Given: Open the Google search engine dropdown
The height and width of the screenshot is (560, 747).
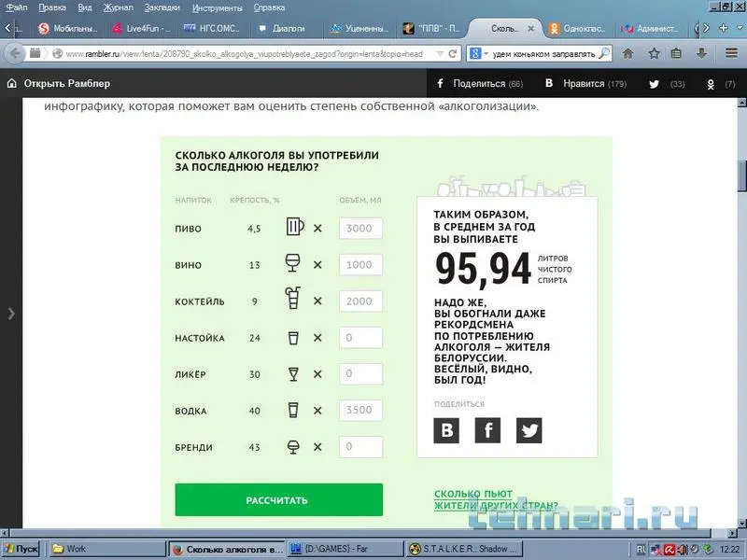Looking at the screenshot, I should pos(478,54).
